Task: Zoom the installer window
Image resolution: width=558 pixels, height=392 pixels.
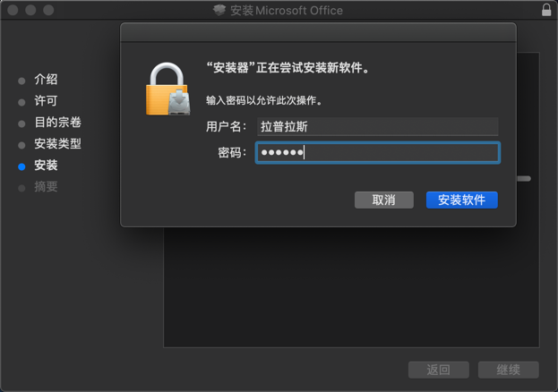Action: [x=48, y=11]
